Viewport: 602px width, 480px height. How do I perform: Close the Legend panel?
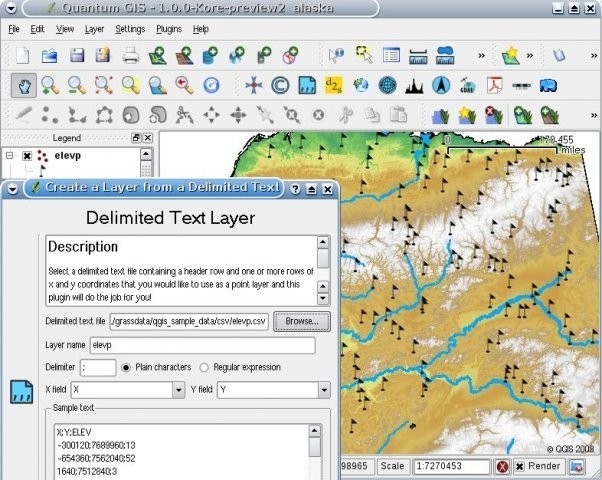pos(148,137)
